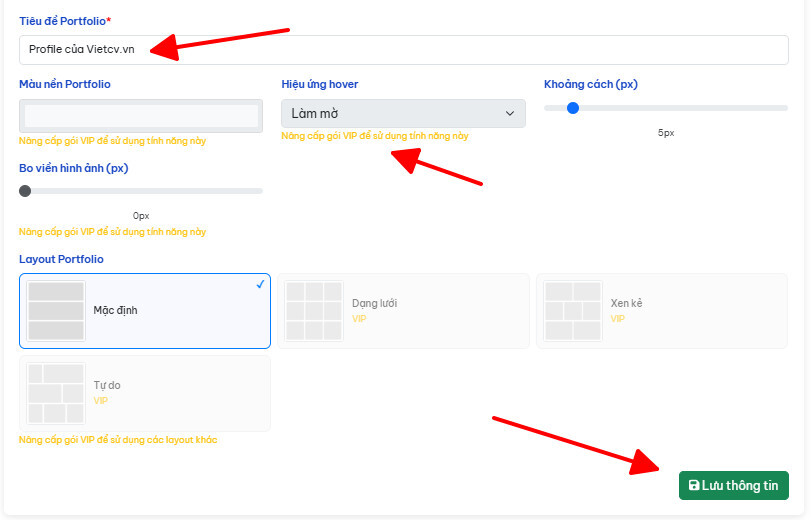Open the Hiệu ứng hover dropdown
Screen dimensions: 811x520
(402, 114)
